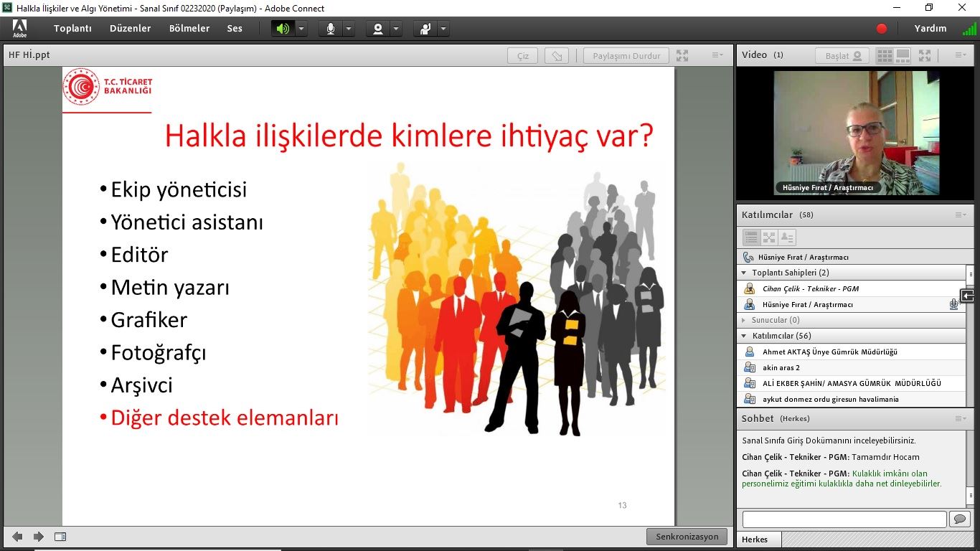Go to the previous slide arrow
Image resolution: width=980 pixels, height=551 pixels.
17,537
